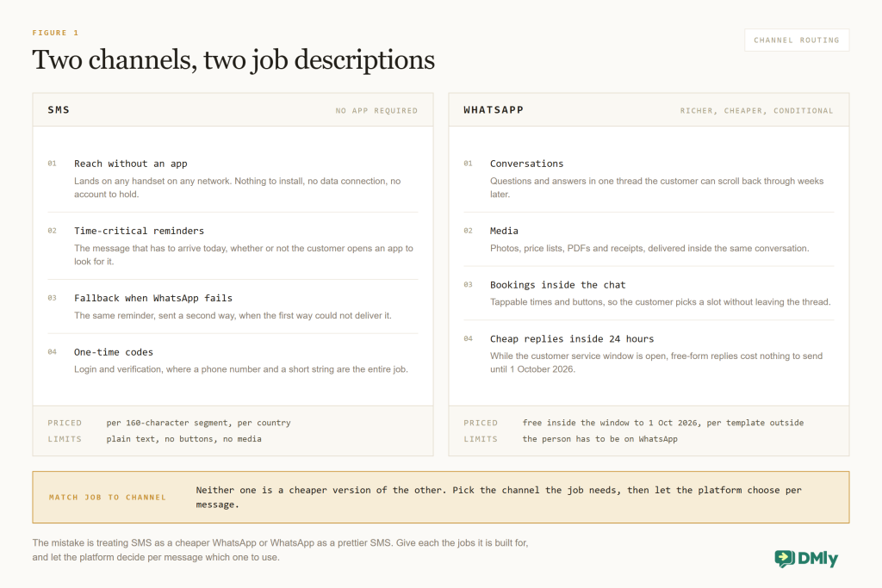This screenshot has width=882, height=588.
Task: Select 'Cheap replies inside 24 hours' heading
Action: click(x=572, y=339)
